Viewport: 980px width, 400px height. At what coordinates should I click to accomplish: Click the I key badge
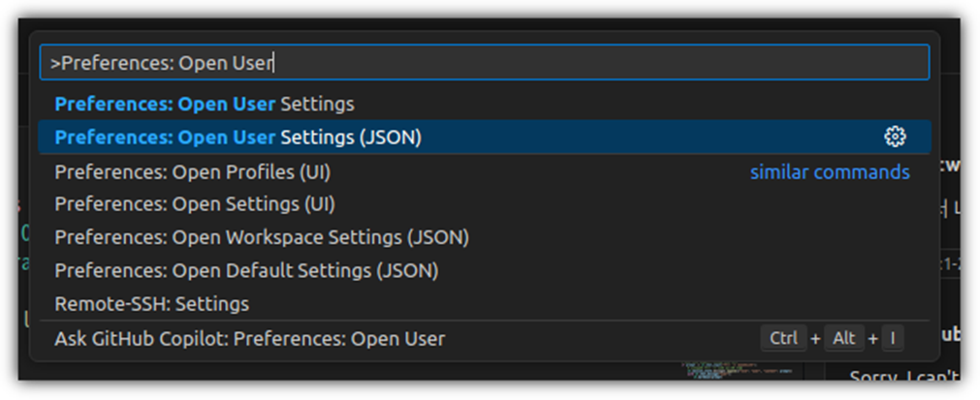pyautogui.click(x=892, y=339)
